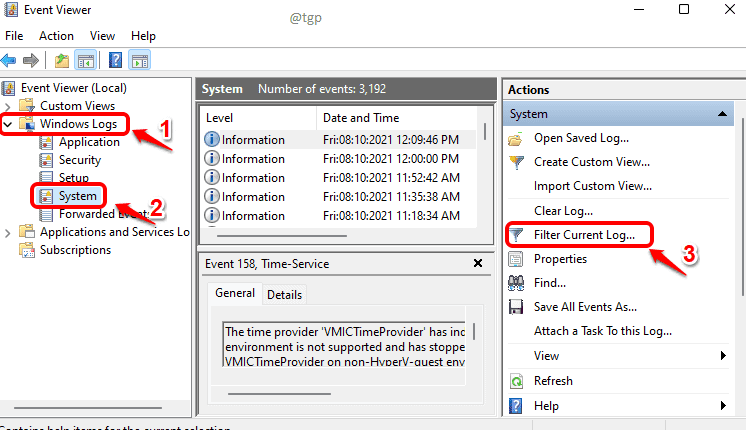Click the info icon of 12:09:46 PM event
The height and width of the screenshot is (430, 746).
tap(212, 139)
